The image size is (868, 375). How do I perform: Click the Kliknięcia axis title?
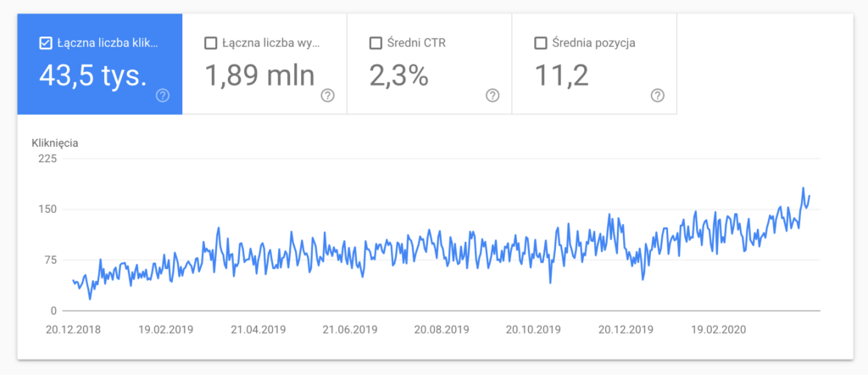55,142
